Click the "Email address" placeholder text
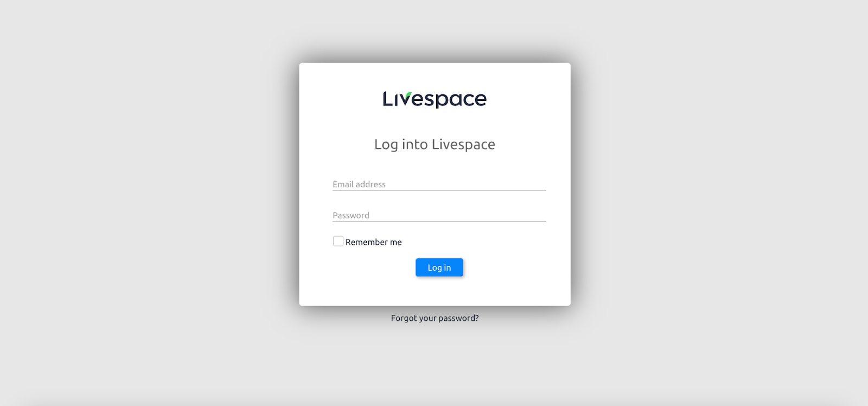868x406 pixels. coord(359,185)
